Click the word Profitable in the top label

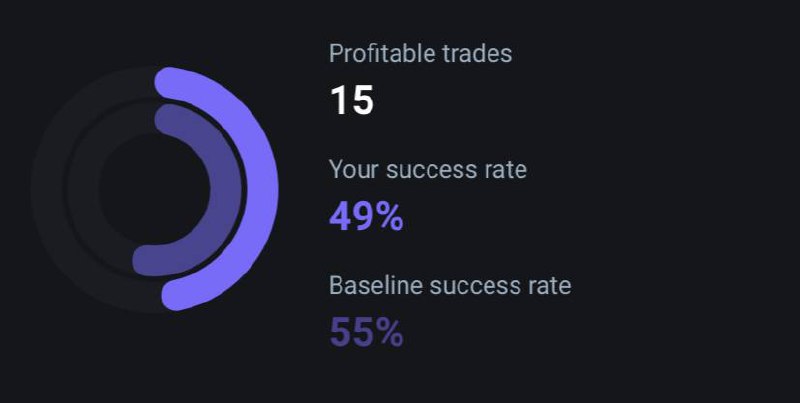382,53
